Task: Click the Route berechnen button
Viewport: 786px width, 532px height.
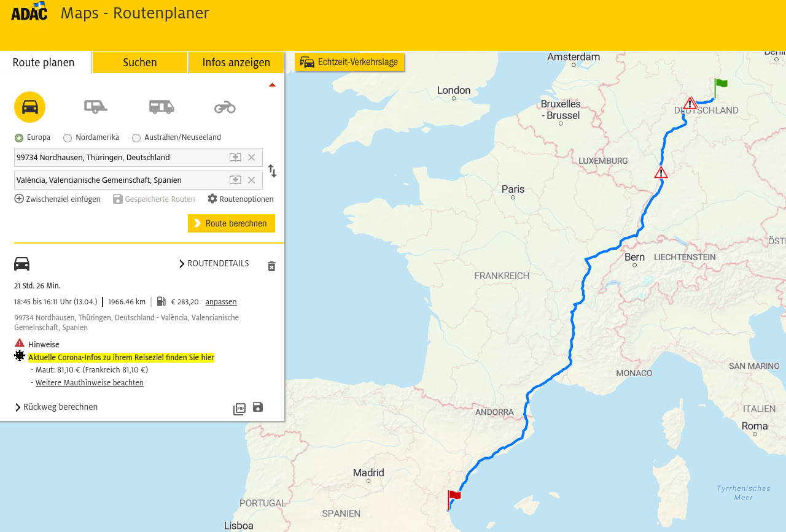Action: (232, 223)
